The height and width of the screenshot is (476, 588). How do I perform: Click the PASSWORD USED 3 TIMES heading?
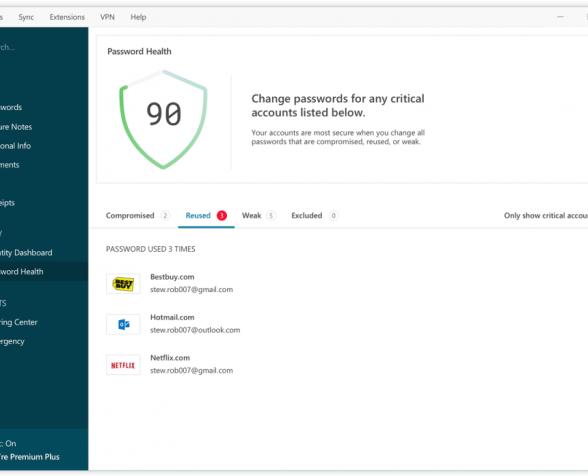[x=150, y=249]
